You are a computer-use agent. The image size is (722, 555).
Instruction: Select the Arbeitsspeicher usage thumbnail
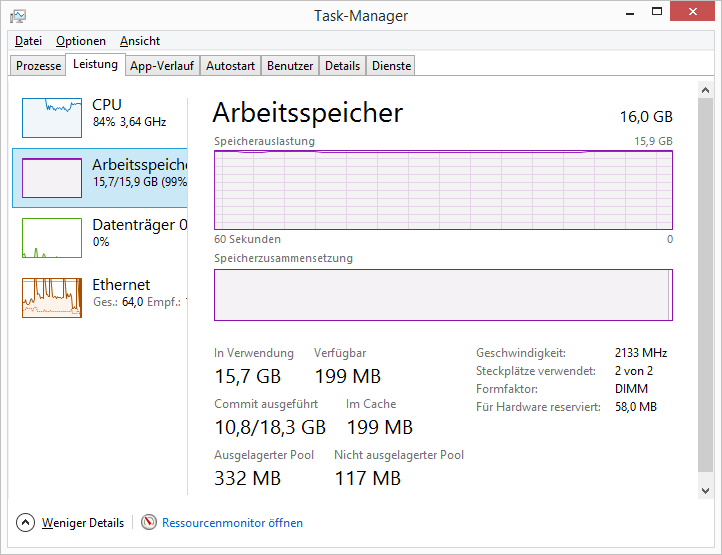click(52, 178)
